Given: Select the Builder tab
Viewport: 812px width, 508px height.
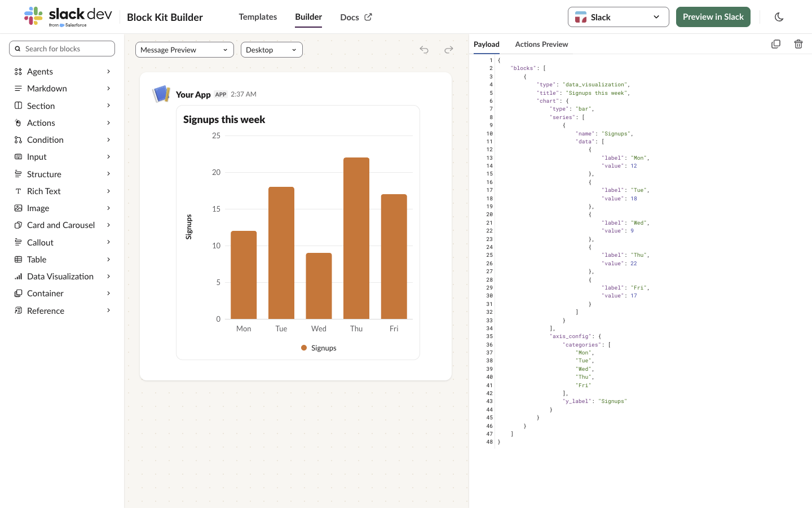Looking at the screenshot, I should 308,17.
